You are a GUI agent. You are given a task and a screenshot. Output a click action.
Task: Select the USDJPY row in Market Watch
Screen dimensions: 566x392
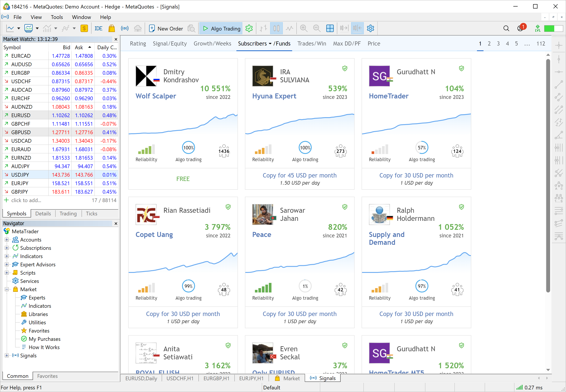click(x=60, y=175)
